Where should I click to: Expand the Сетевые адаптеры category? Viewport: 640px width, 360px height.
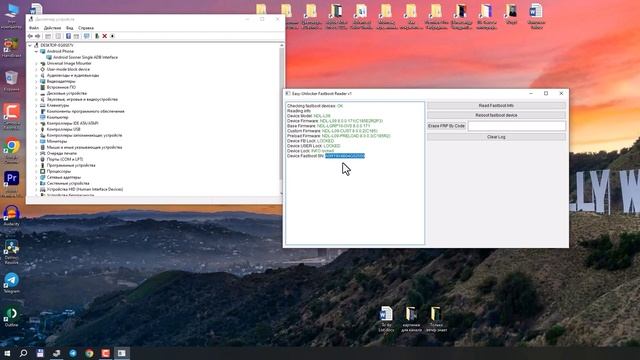tap(36, 177)
